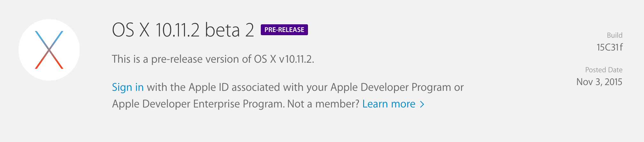
Task: Click the OS X El Capitan logo
Action: 49,50
